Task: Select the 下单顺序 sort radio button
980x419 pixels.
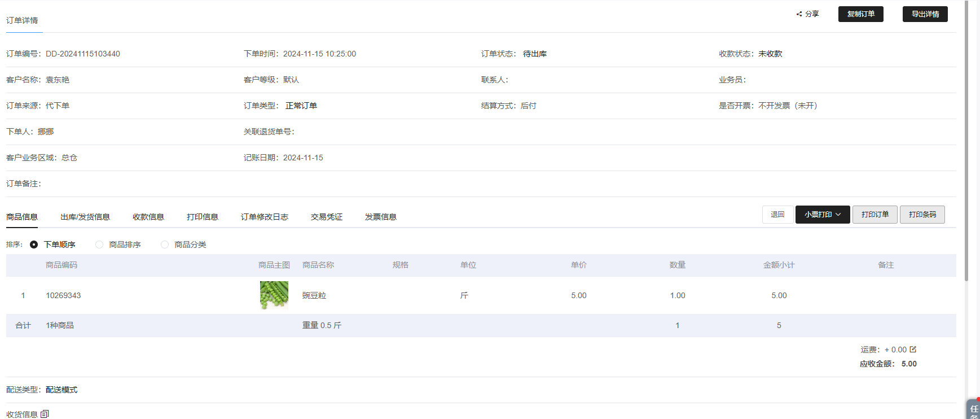Action: 34,245
